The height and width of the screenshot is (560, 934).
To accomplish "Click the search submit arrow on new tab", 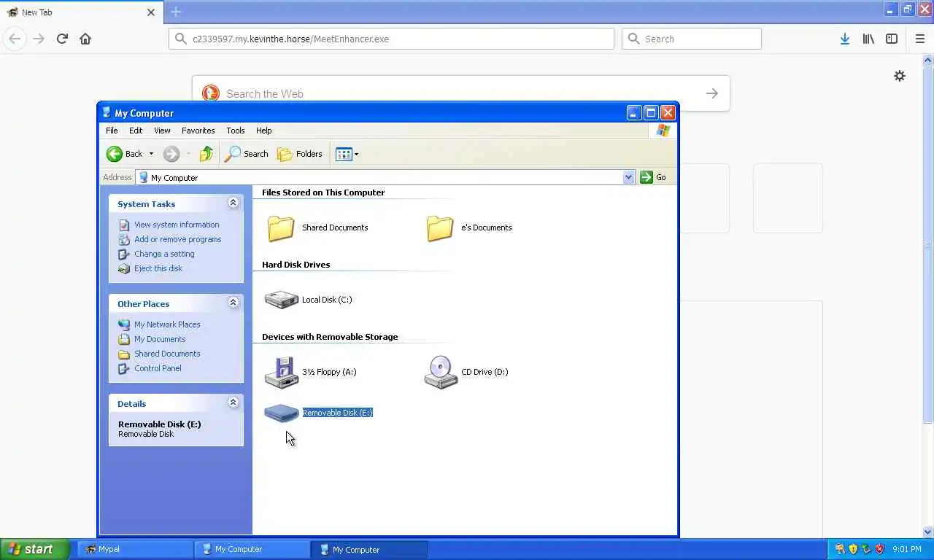I will click(711, 93).
